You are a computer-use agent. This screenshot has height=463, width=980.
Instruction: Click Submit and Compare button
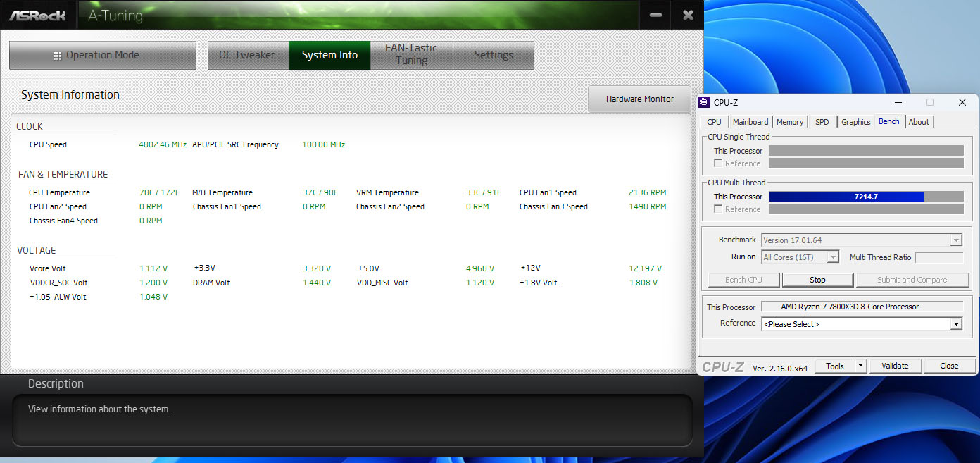coord(912,280)
